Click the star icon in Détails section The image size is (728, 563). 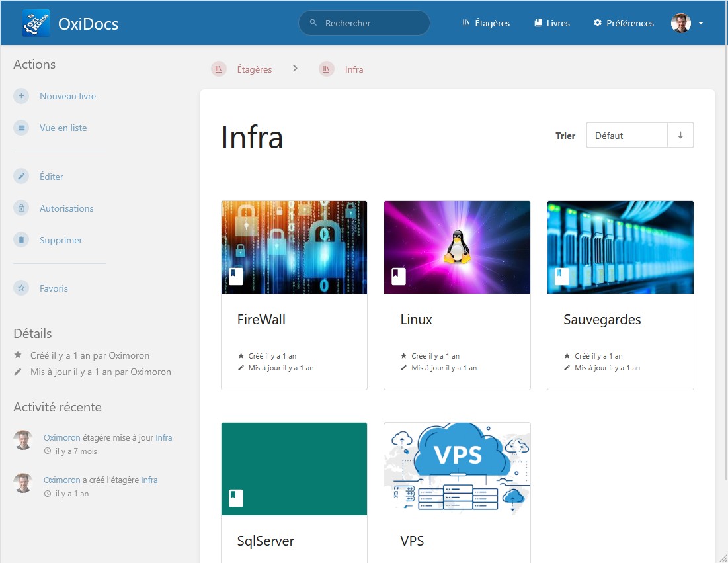point(18,355)
